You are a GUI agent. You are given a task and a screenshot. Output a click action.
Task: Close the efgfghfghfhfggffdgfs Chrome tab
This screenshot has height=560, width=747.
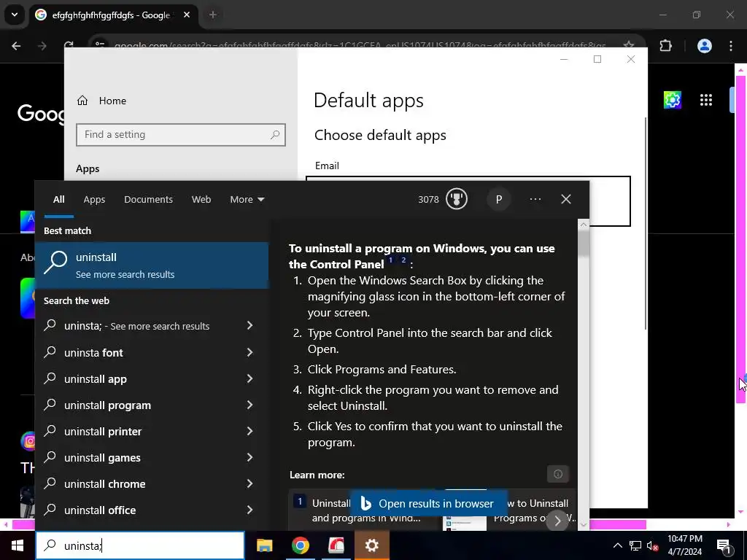click(x=187, y=15)
